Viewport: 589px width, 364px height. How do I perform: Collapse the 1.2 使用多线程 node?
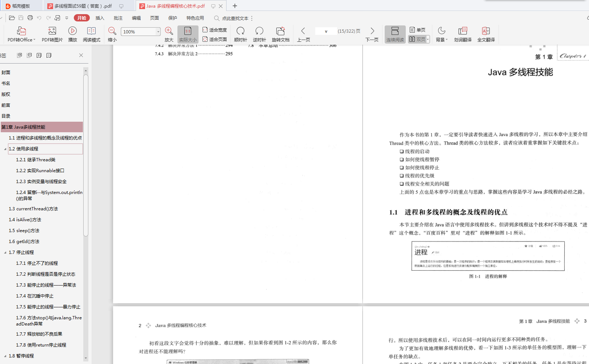click(5, 149)
